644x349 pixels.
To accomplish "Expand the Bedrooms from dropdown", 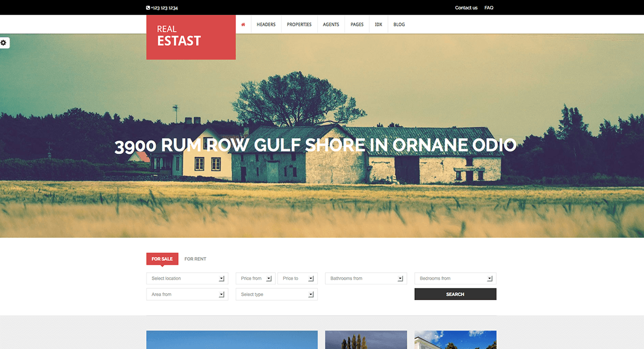I will [455, 278].
